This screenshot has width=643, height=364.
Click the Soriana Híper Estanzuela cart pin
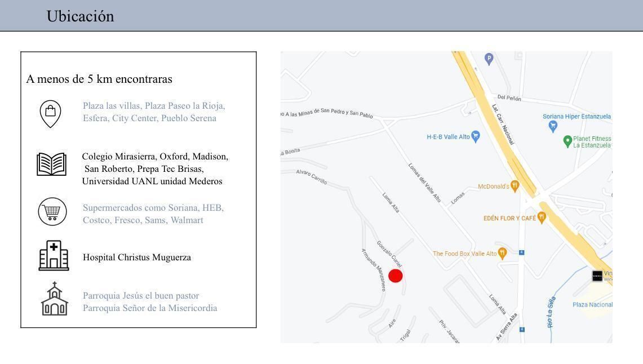pos(553,126)
